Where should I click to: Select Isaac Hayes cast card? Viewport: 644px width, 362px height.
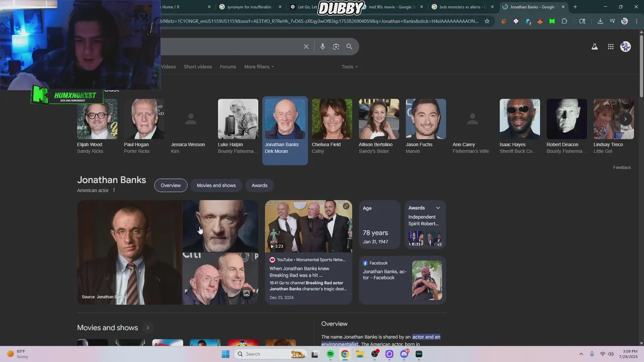pos(520,127)
